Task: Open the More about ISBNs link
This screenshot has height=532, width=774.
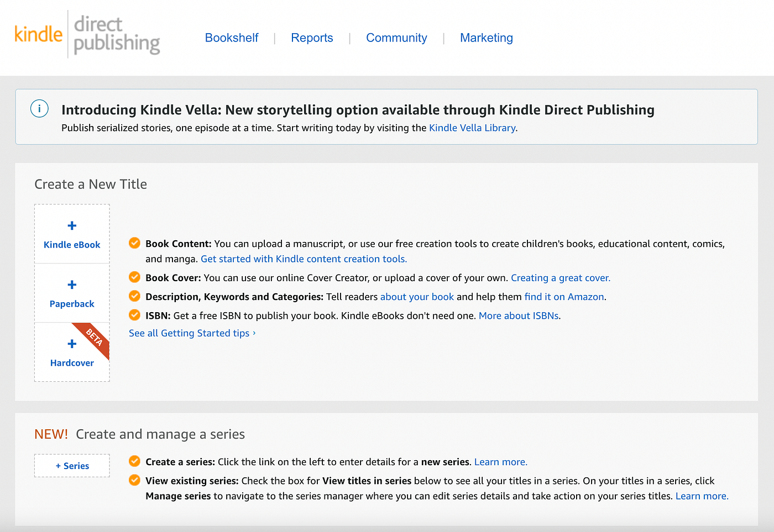Action: (519, 315)
